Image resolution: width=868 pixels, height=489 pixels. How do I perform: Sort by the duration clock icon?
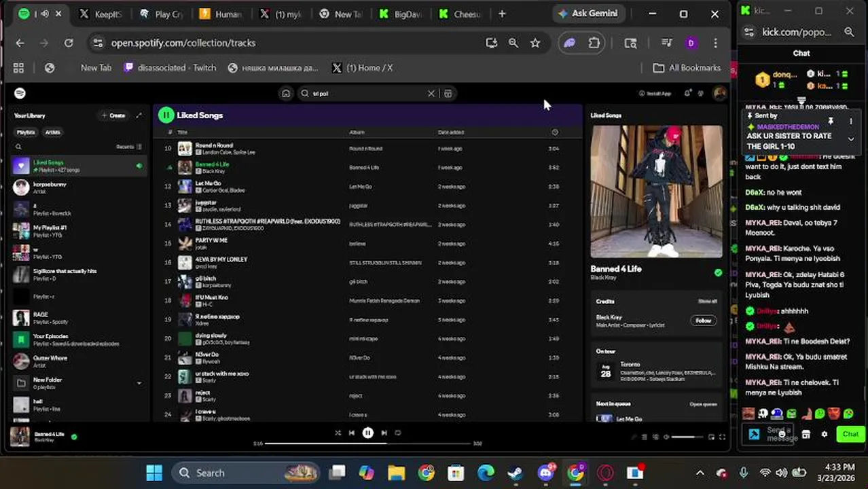555,132
